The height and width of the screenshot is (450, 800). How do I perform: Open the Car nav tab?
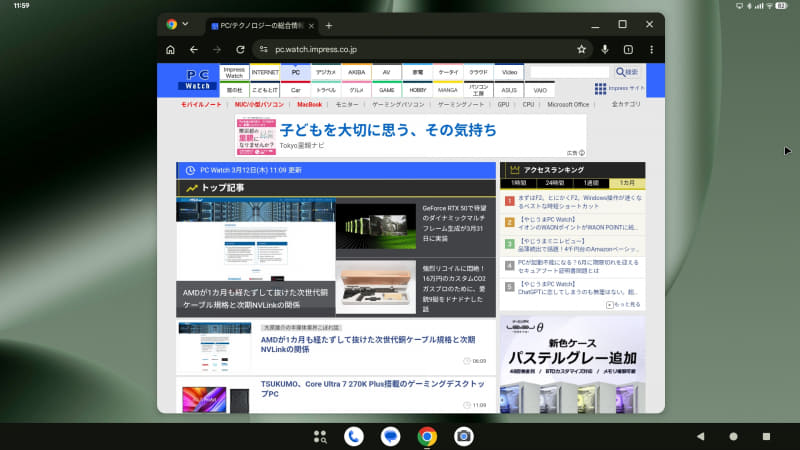pos(295,90)
